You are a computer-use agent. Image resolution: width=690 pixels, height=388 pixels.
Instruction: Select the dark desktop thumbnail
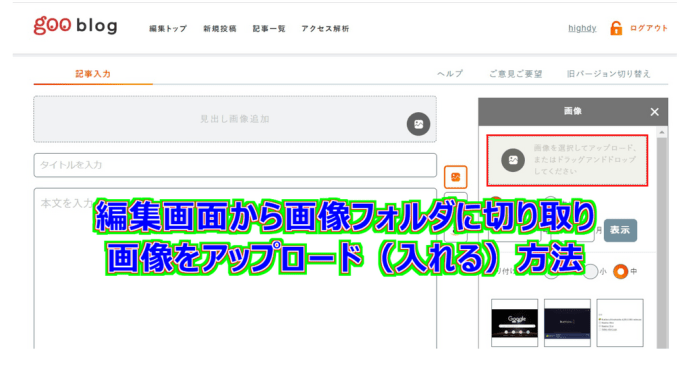pos(567,323)
